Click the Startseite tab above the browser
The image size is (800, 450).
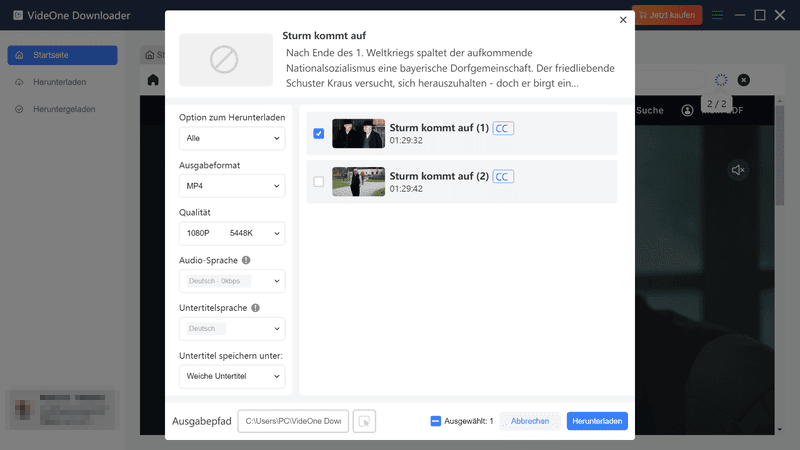[x=155, y=55]
